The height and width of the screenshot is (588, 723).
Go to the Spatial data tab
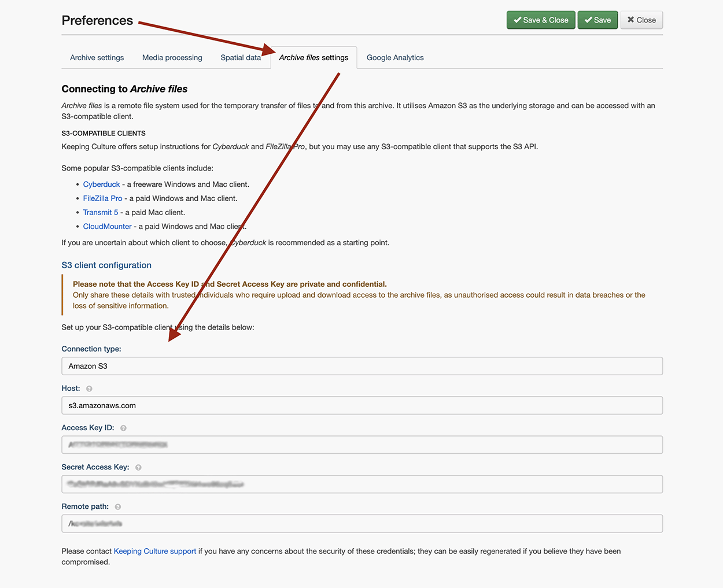tap(241, 58)
